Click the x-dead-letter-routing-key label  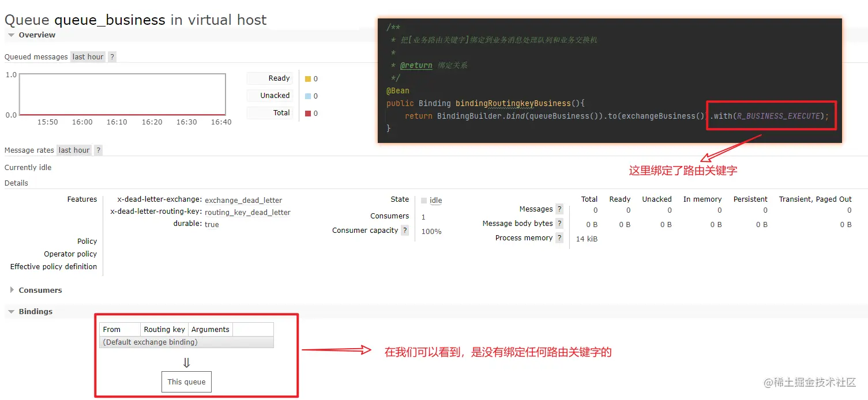(x=156, y=212)
